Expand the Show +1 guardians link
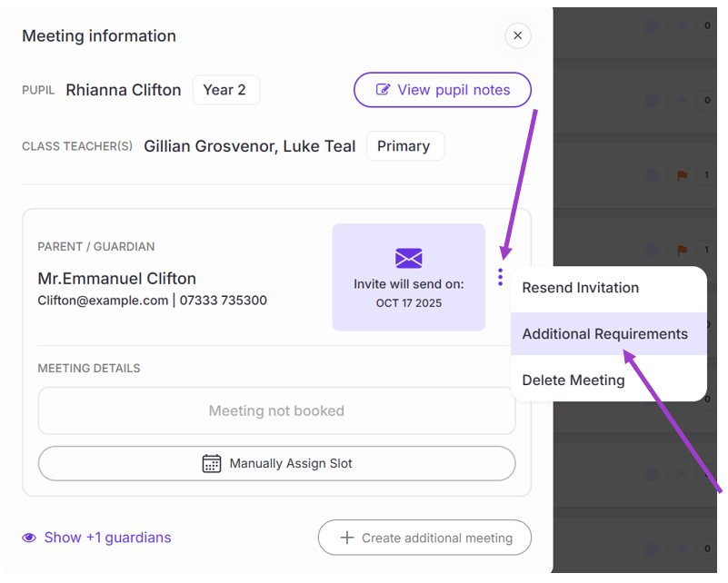Screen dimensions: 728x583 click(107, 538)
